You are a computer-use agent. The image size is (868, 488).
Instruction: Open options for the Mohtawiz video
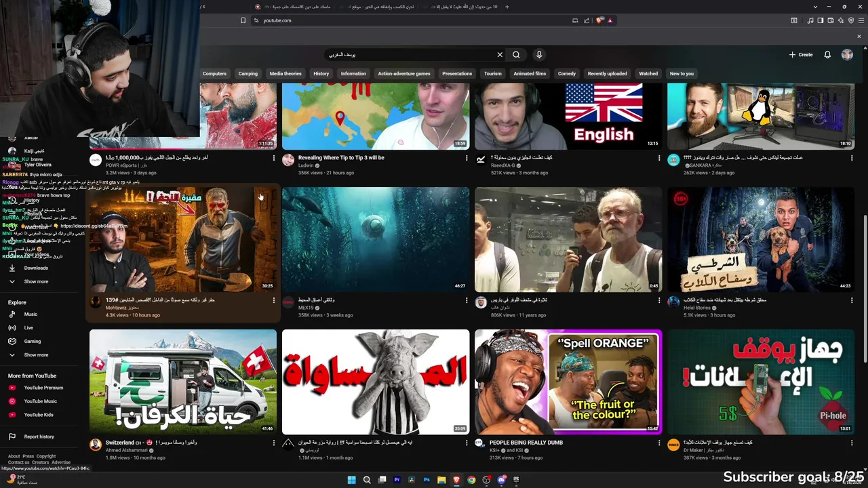(x=274, y=300)
